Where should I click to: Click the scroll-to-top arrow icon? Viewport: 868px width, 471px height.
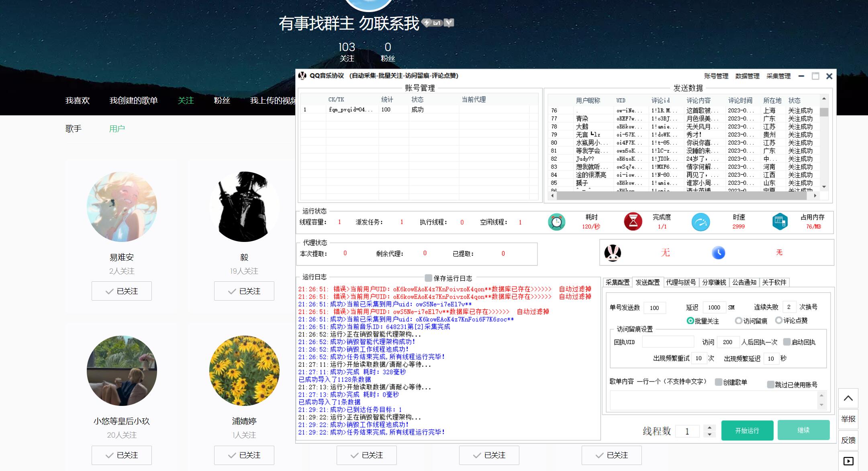pyautogui.click(x=848, y=398)
